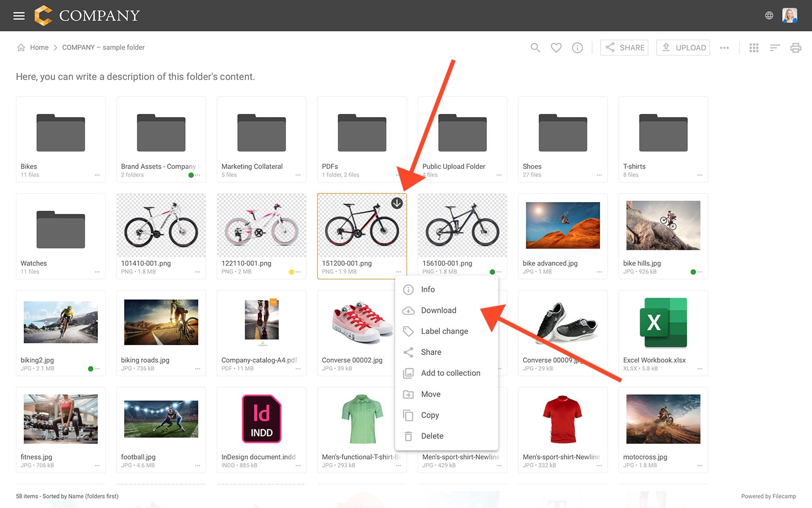Click yellow label dot on 122110-001.png
This screenshot has width=812, height=508.
[x=291, y=272]
